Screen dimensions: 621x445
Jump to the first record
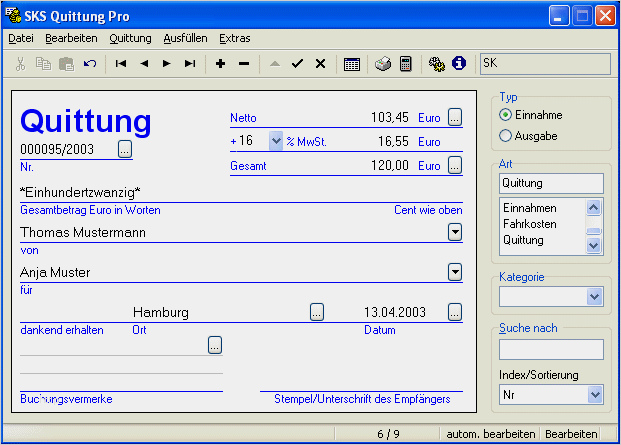[x=121, y=64]
